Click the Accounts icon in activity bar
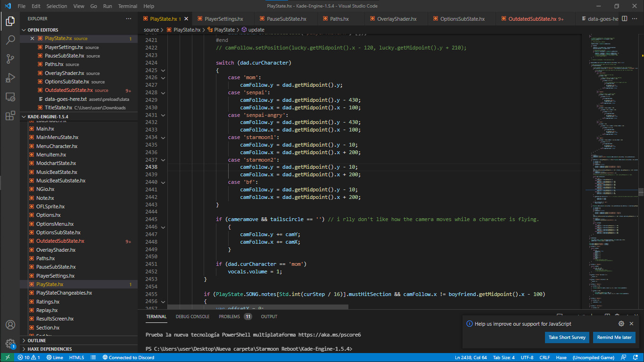The image size is (644, 362). click(x=10, y=325)
